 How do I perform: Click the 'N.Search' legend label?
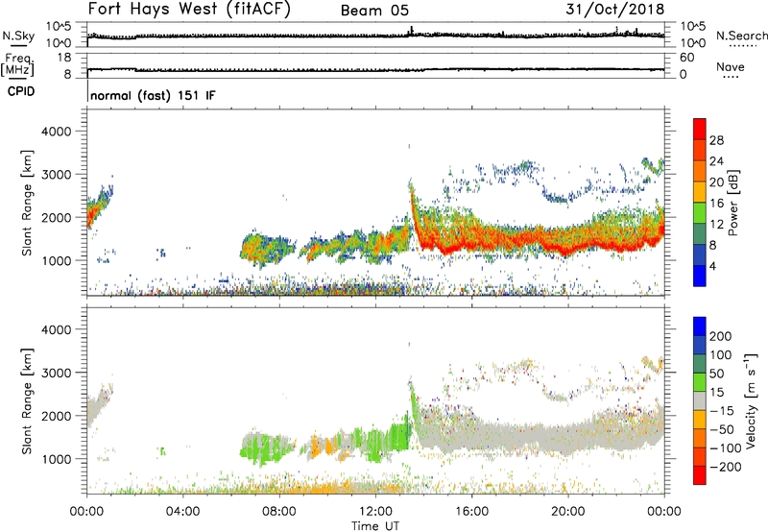point(741,36)
